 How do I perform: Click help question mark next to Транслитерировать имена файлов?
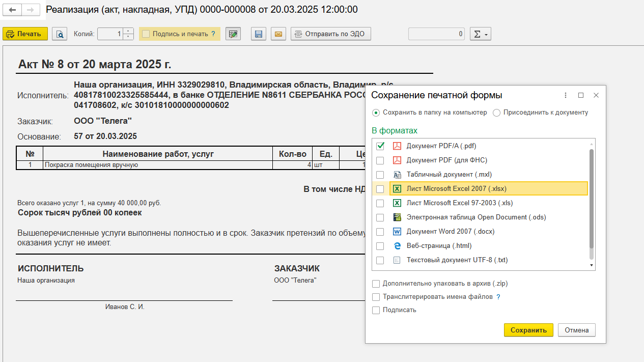point(498,297)
